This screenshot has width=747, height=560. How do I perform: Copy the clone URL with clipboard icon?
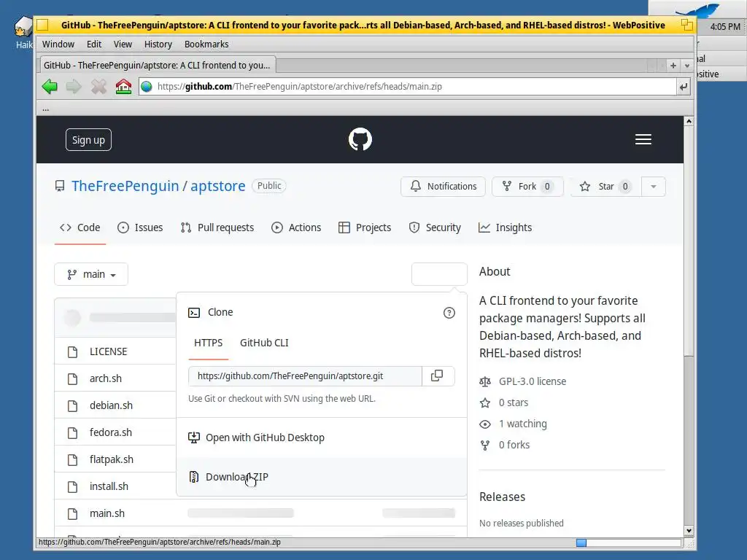438,376
